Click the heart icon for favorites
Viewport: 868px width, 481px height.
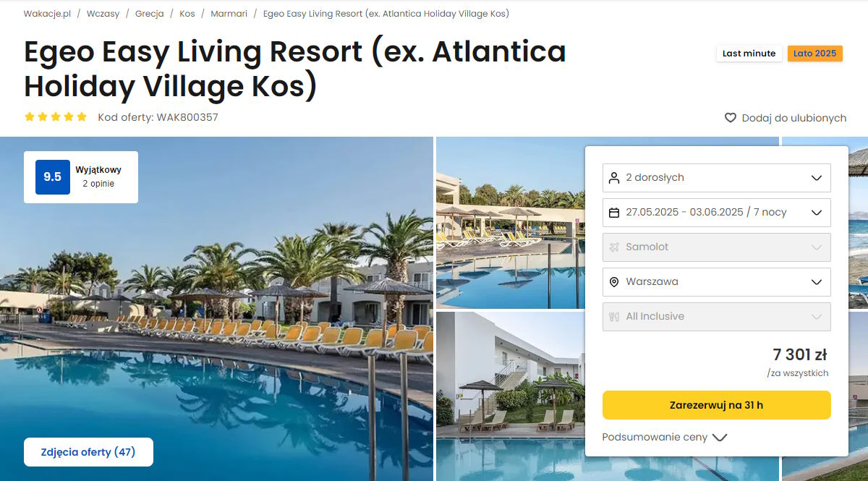(731, 118)
